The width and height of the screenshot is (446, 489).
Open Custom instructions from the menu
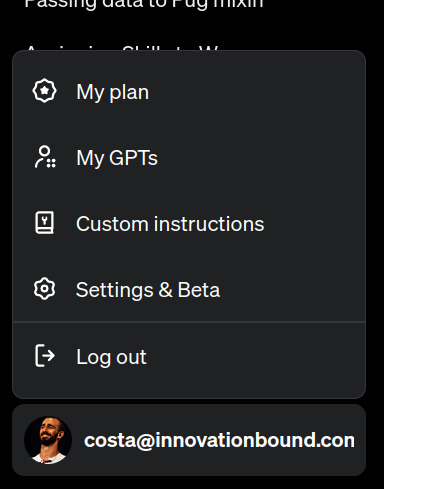point(189,223)
